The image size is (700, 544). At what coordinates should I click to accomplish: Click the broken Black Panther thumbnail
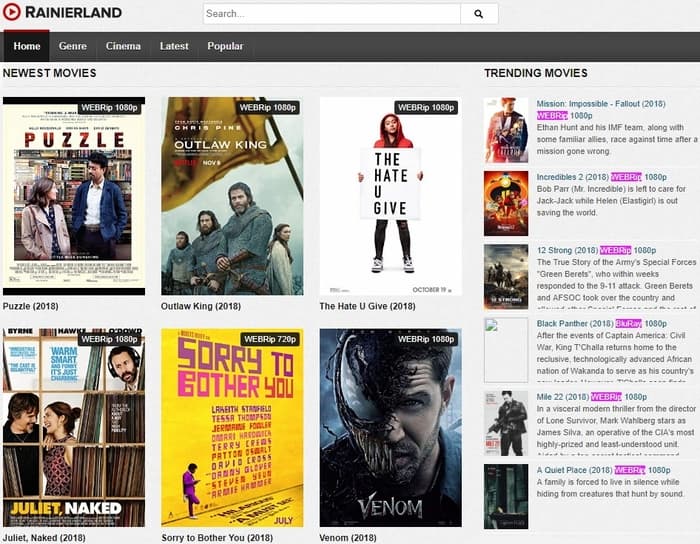pos(506,350)
